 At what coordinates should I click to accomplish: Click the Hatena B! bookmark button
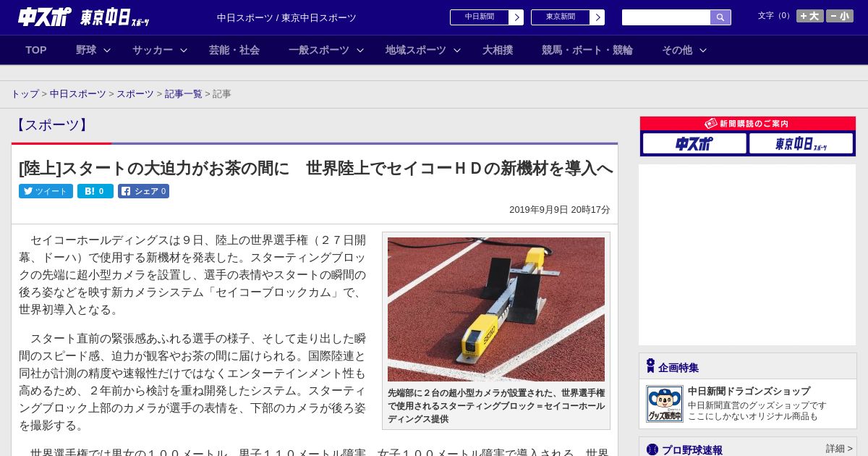click(95, 191)
